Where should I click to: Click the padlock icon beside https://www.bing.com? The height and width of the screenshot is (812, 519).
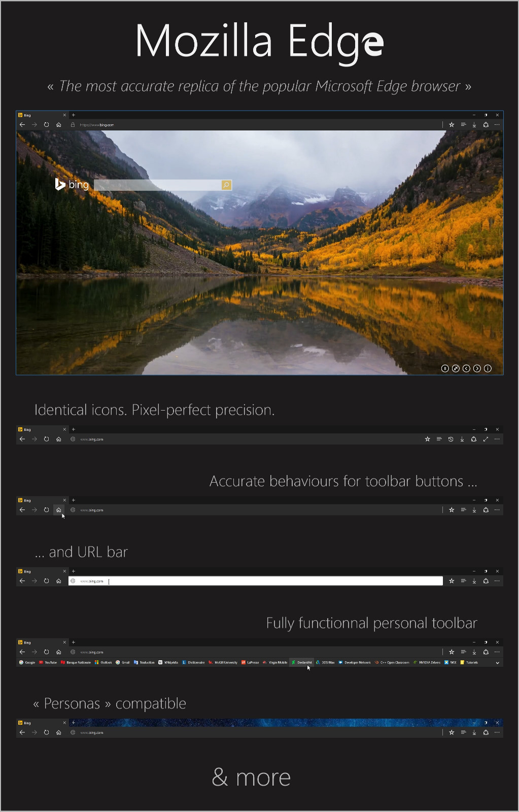click(73, 125)
